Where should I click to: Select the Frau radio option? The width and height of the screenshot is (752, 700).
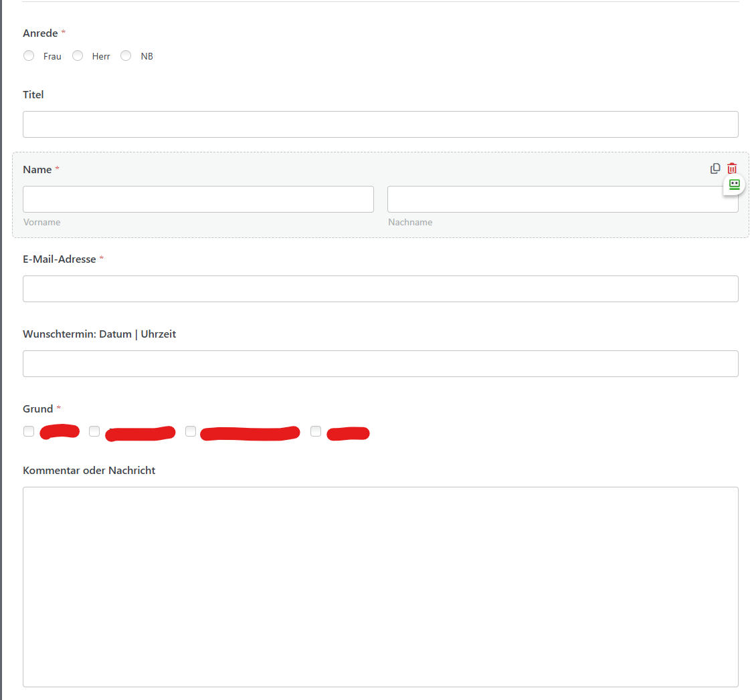[x=29, y=56]
